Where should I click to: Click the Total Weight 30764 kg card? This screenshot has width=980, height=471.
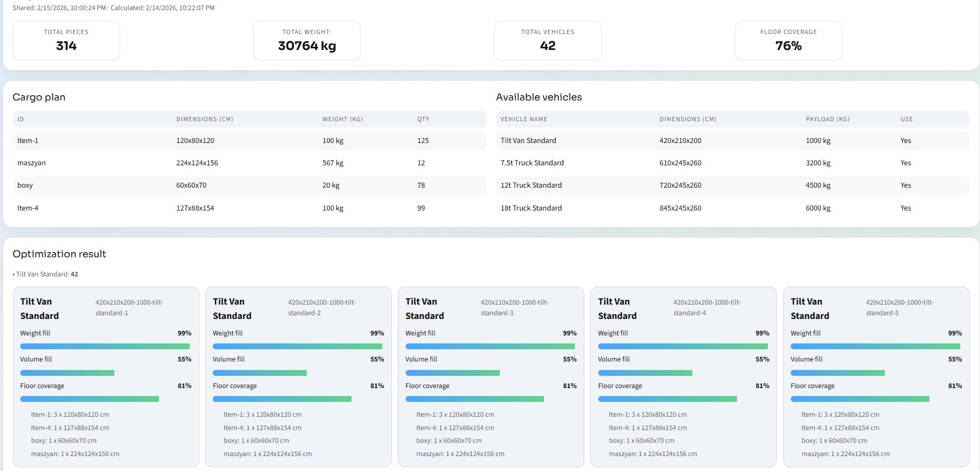(x=307, y=40)
